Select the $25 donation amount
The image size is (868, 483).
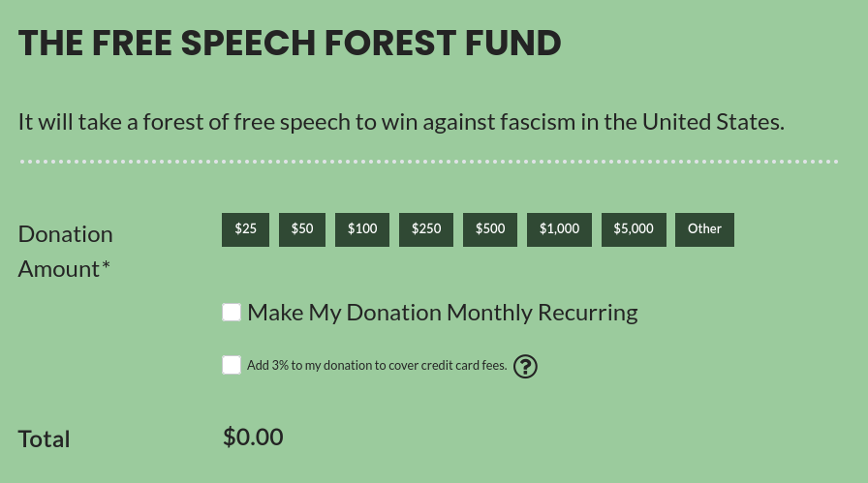(x=245, y=229)
